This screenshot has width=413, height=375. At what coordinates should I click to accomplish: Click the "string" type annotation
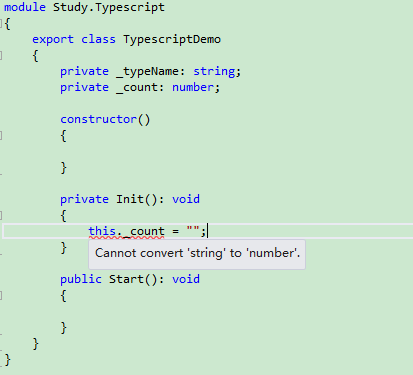pyautogui.click(x=214, y=71)
